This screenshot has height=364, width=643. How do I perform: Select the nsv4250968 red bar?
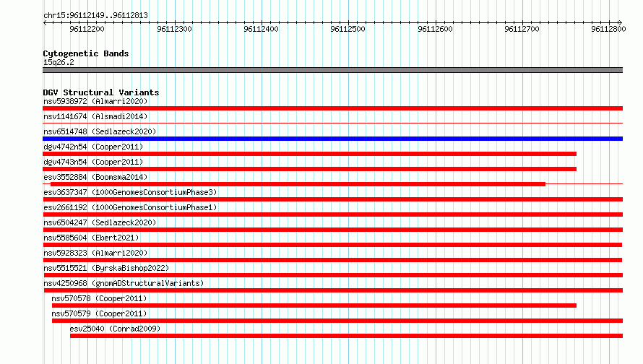(332, 290)
